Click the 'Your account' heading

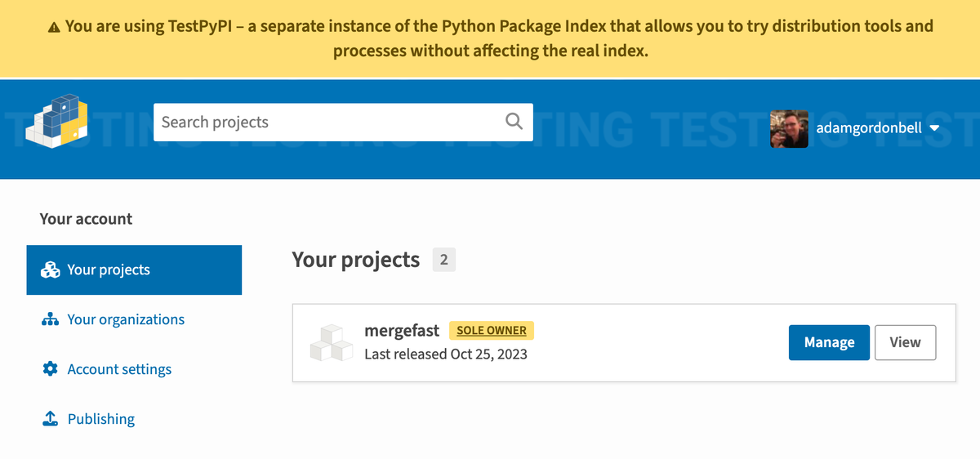[86, 219]
